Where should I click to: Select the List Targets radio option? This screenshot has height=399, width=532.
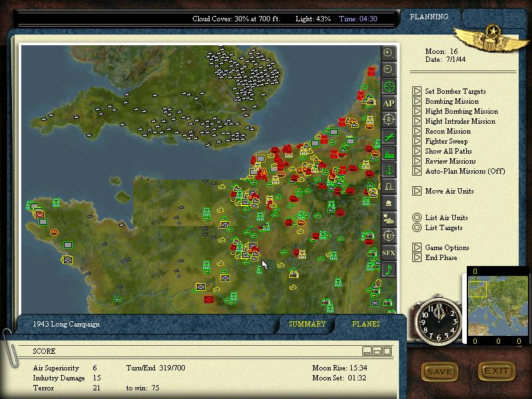point(417,227)
